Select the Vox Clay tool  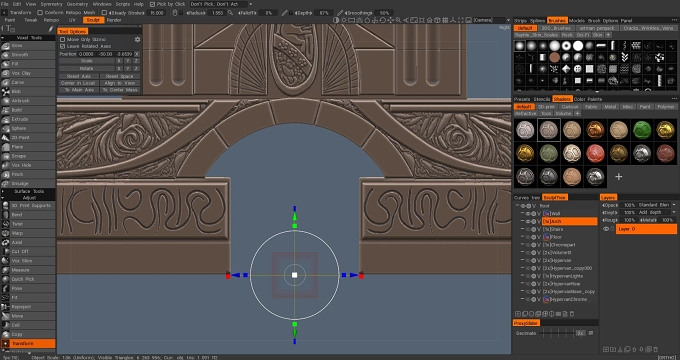pos(28,73)
